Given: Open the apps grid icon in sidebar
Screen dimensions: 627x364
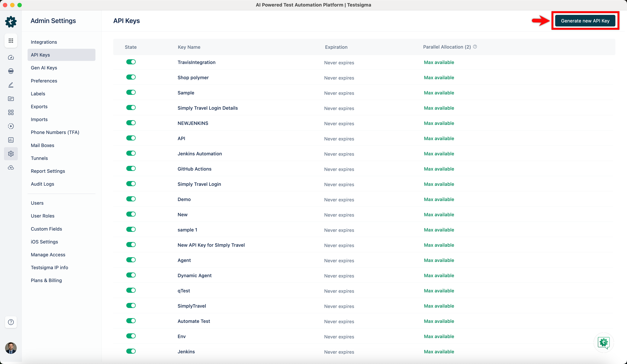Looking at the screenshot, I should pyautogui.click(x=11, y=41).
